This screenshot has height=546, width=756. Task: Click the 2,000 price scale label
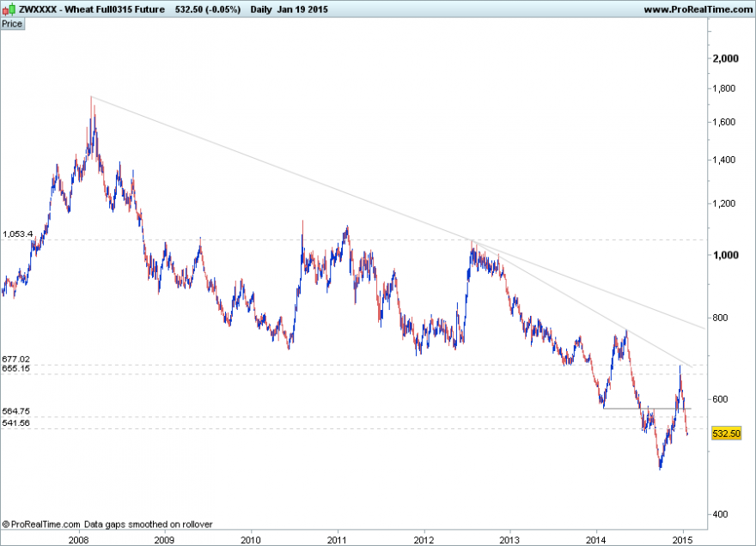726,58
